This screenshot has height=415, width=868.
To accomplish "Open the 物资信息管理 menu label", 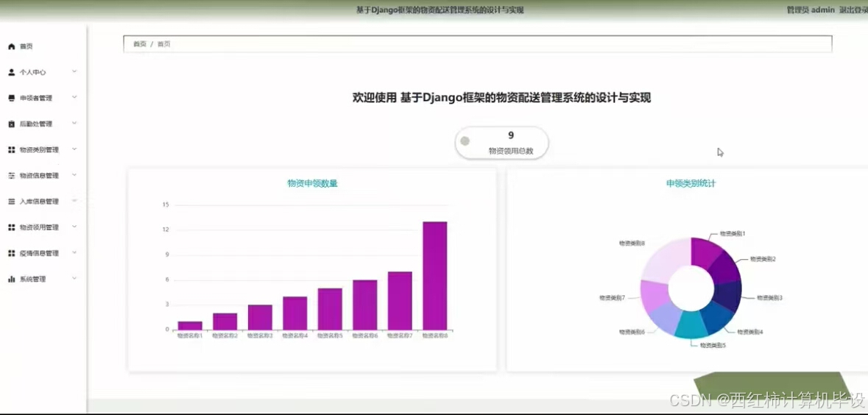I will pos(39,176).
